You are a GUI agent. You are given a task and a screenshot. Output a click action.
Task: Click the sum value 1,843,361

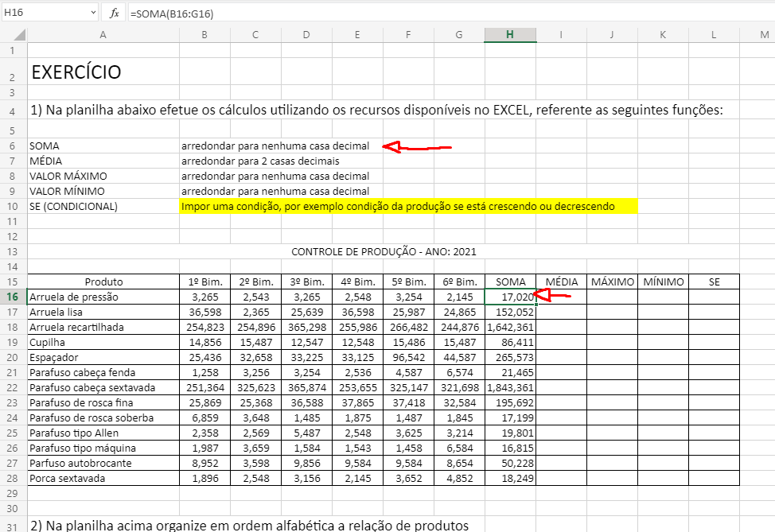pos(511,388)
